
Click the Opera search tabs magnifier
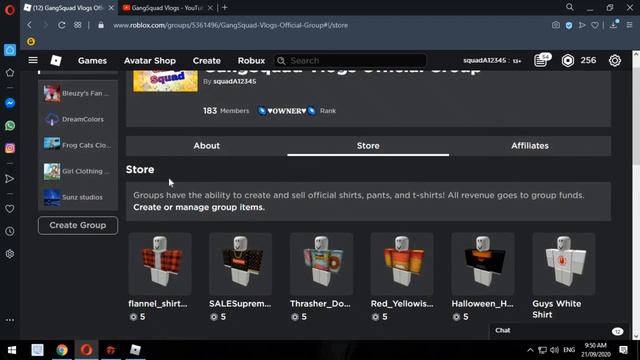coord(570,7)
